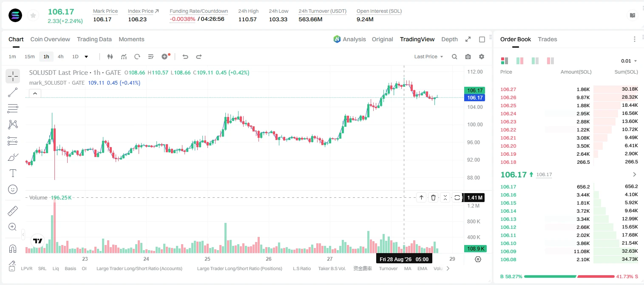Viewport: 644px width, 285px height.
Task: Open the emoji sticker tool
Action: [13, 189]
